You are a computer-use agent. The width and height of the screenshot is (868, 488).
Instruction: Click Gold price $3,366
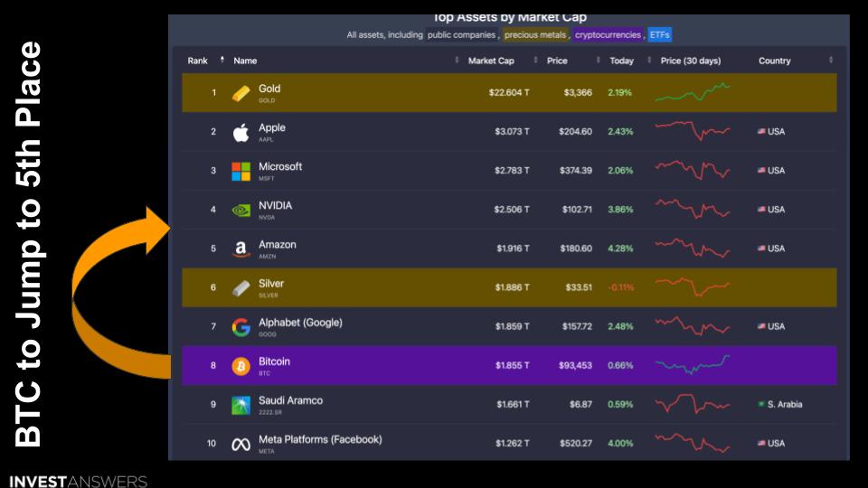[x=578, y=92]
